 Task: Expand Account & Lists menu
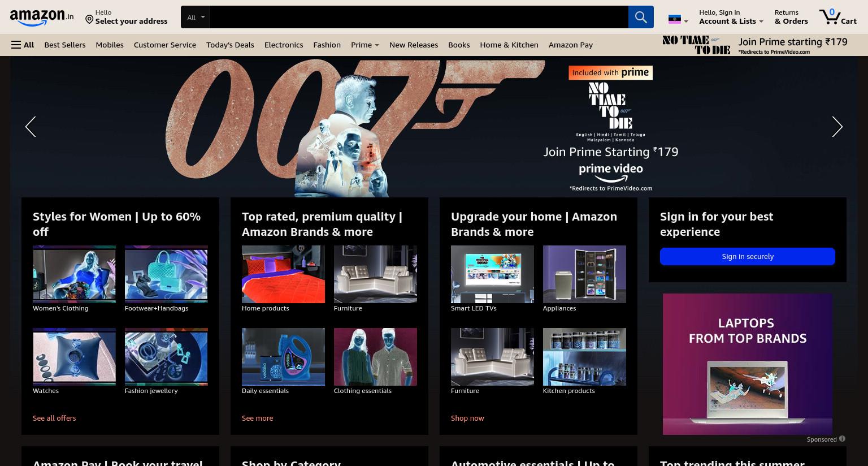click(x=731, y=17)
